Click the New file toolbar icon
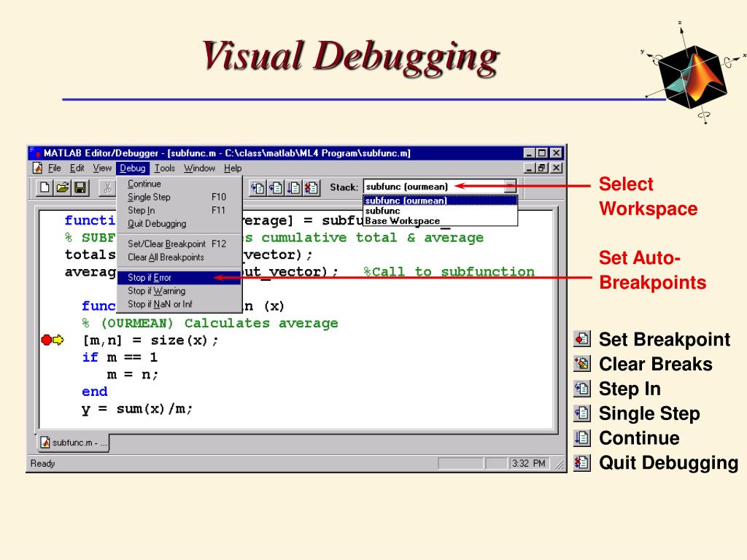Image resolution: width=747 pixels, height=560 pixels. 44,187
